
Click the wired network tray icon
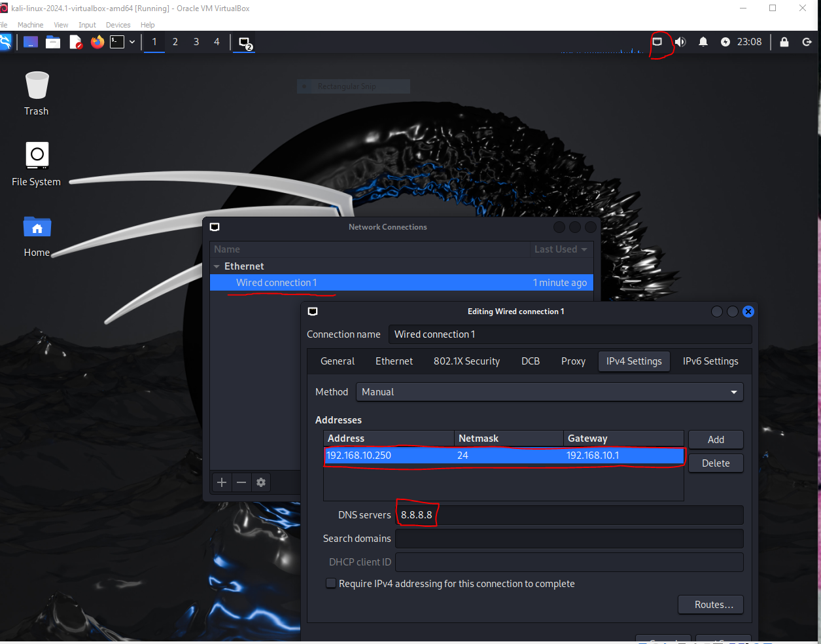tap(657, 42)
